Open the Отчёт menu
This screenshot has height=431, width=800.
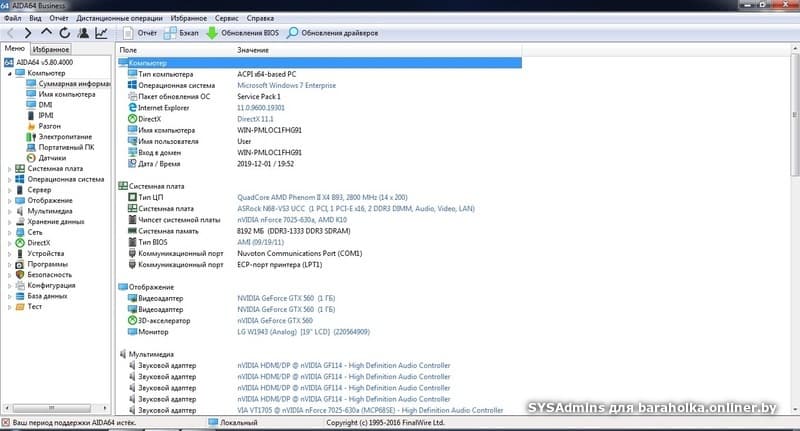click(59, 18)
